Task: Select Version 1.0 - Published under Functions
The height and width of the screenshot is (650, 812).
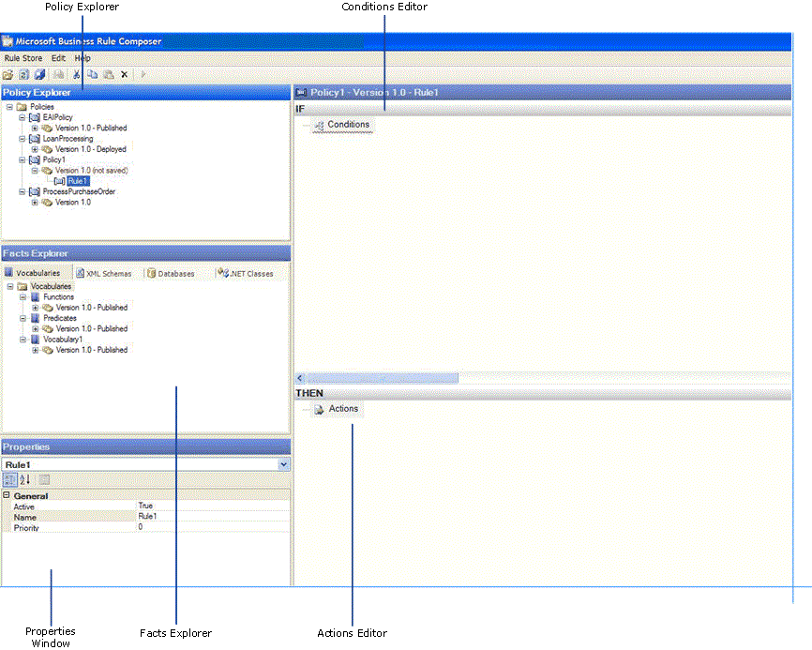Action: click(x=92, y=308)
